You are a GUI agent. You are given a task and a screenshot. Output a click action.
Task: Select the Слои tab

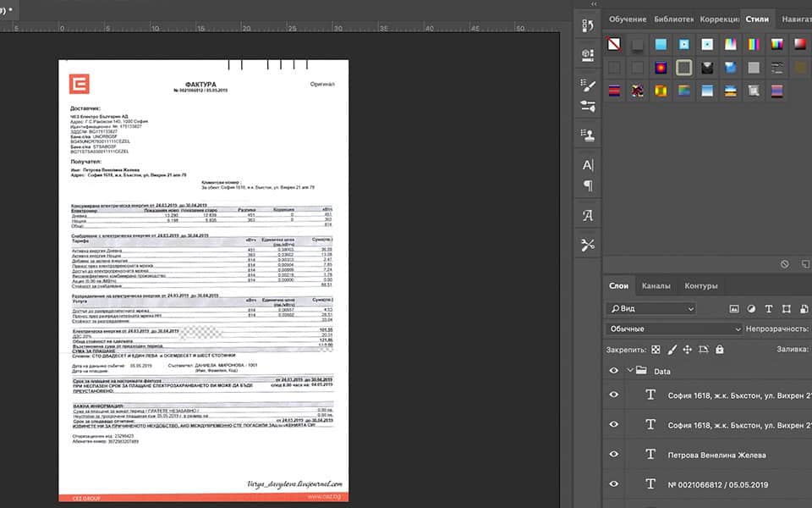[x=619, y=285]
